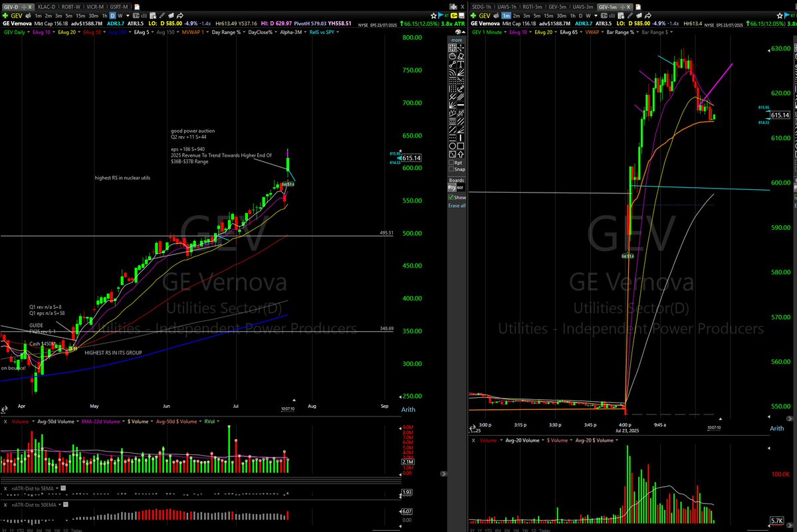The image size is (797, 532).
Task: Select the grid selection pointer tool
Action: tap(452, 48)
